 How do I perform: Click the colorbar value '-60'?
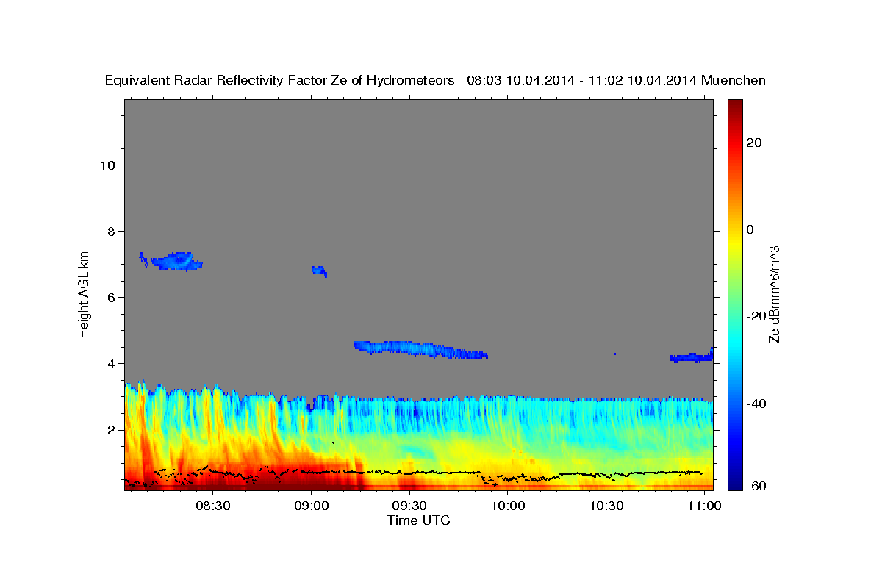point(756,486)
